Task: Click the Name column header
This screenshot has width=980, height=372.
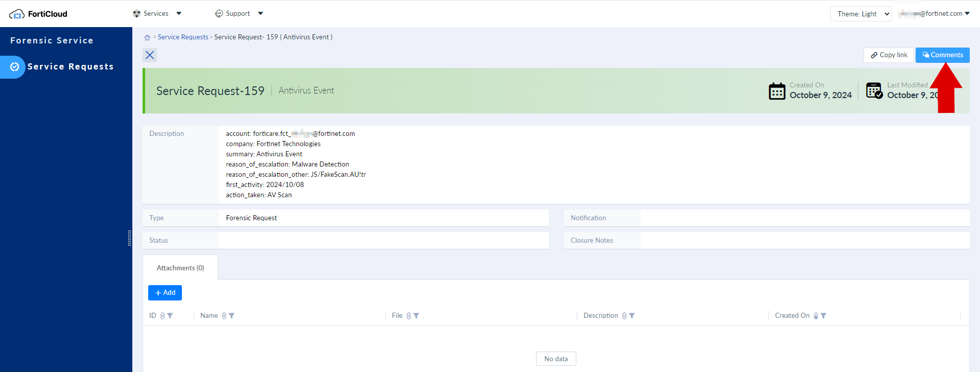Action: pyautogui.click(x=209, y=316)
